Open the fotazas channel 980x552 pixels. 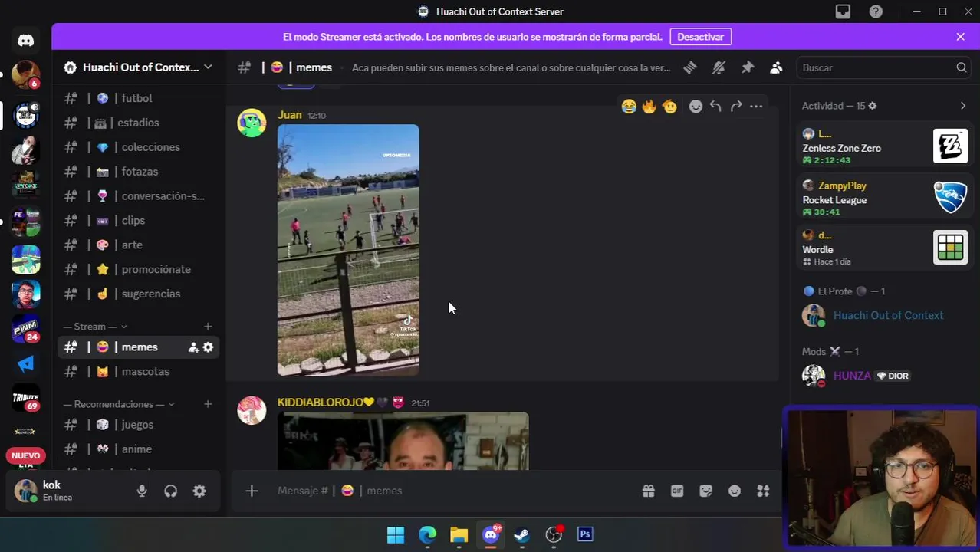pyautogui.click(x=138, y=172)
